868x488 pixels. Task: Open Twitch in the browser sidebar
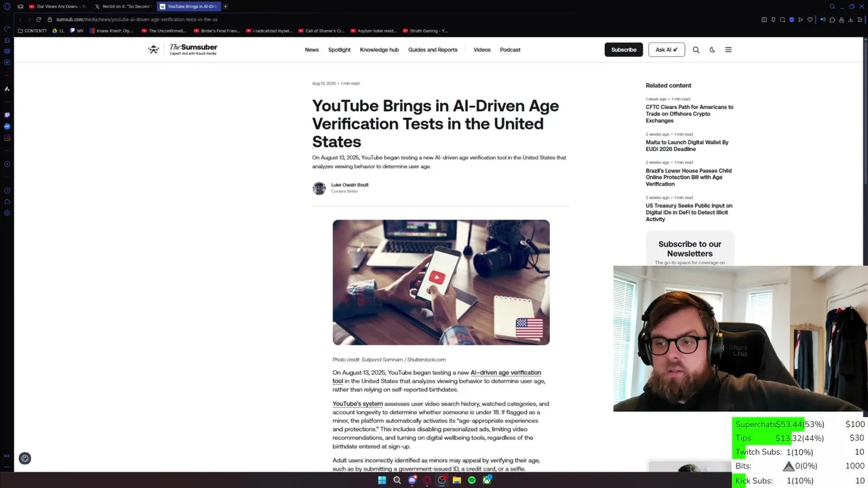[7, 115]
